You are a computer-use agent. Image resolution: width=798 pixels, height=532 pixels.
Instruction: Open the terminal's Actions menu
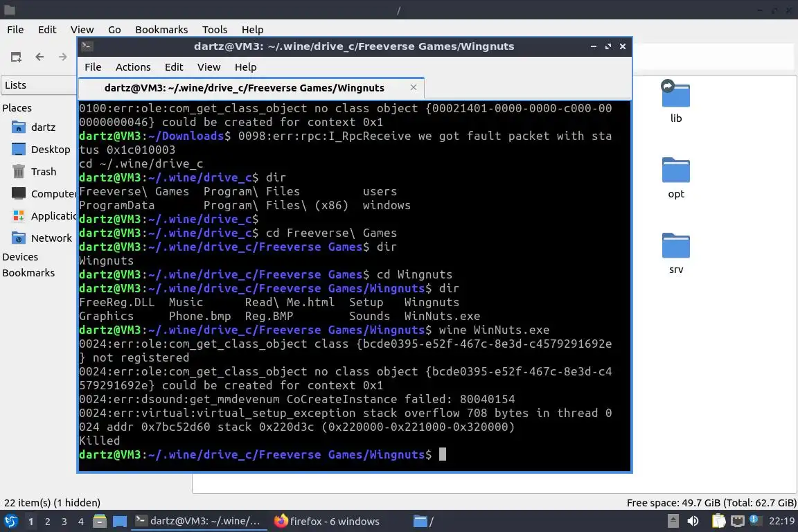(133, 67)
